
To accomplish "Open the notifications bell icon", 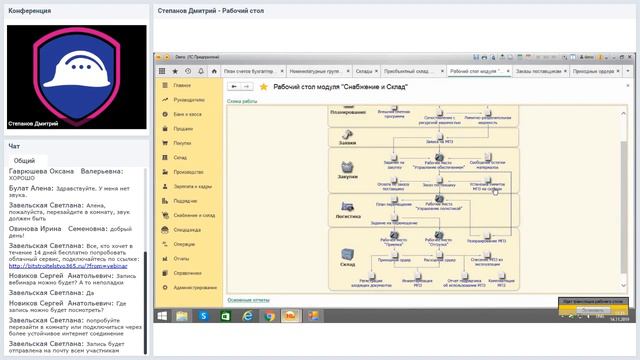I will click(201, 71).
